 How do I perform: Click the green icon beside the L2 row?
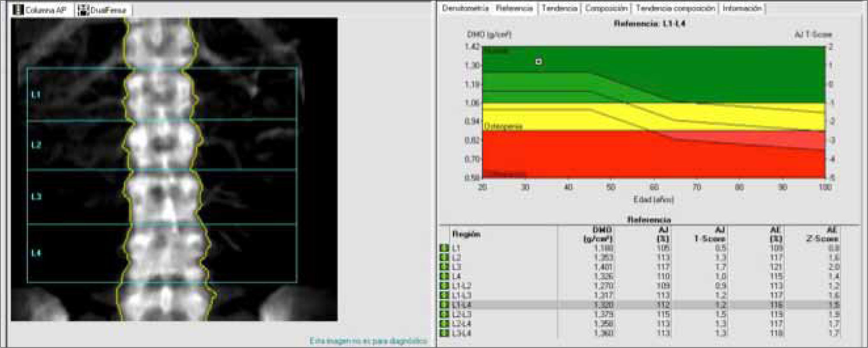tap(444, 258)
